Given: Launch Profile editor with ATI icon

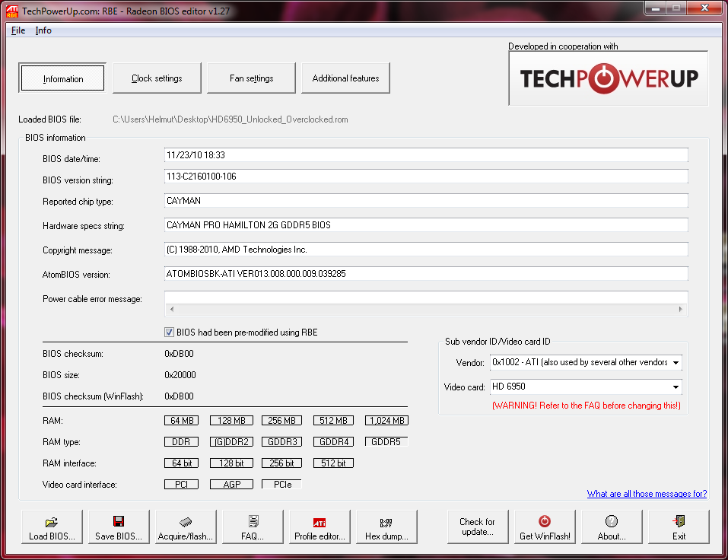Looking at the screenshot, I should pyautogui.click(x=319, y=527).
